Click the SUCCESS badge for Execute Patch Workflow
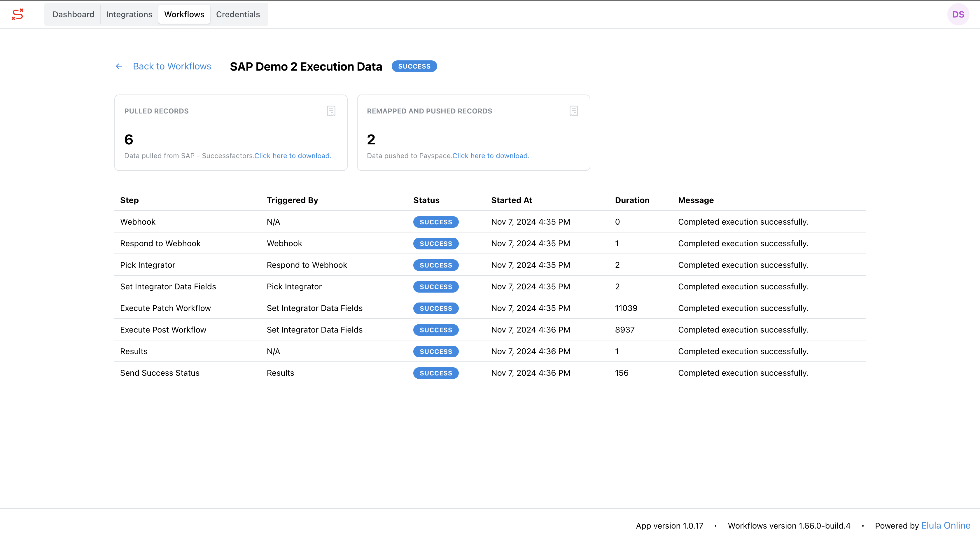 coord(435,308)
